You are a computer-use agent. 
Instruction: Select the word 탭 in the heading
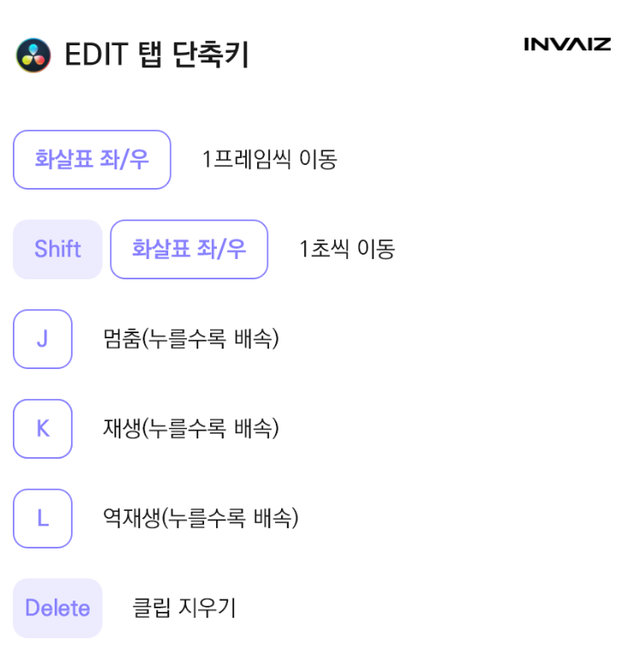[x=151, y=56]
